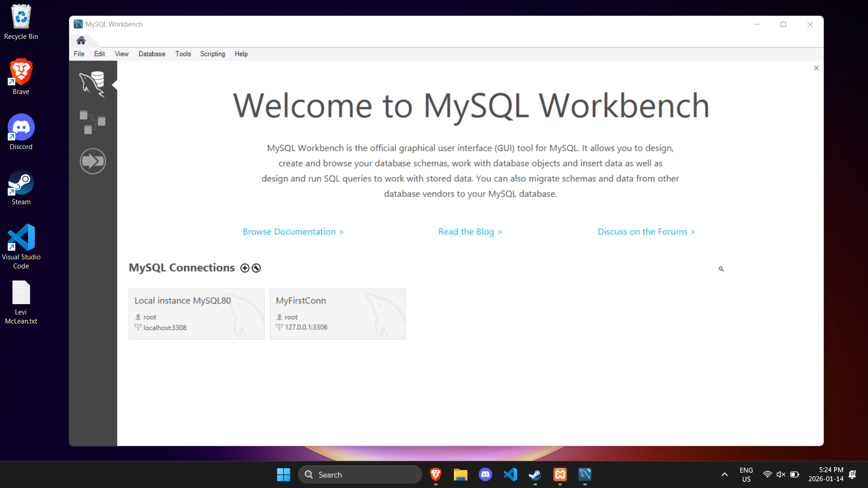Open the Models sidebar view
Image resolution: width=868 pixels, height=488 pixels.
(93, 122)
